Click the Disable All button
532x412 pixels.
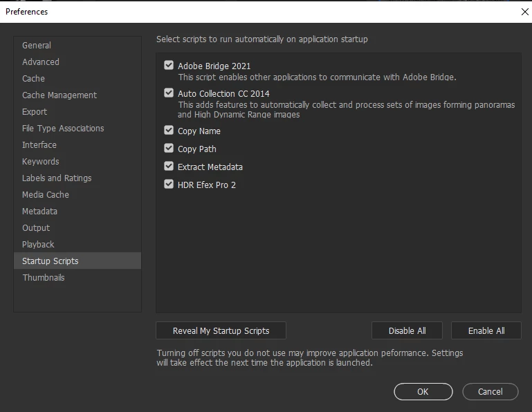(x=407, y=330)
